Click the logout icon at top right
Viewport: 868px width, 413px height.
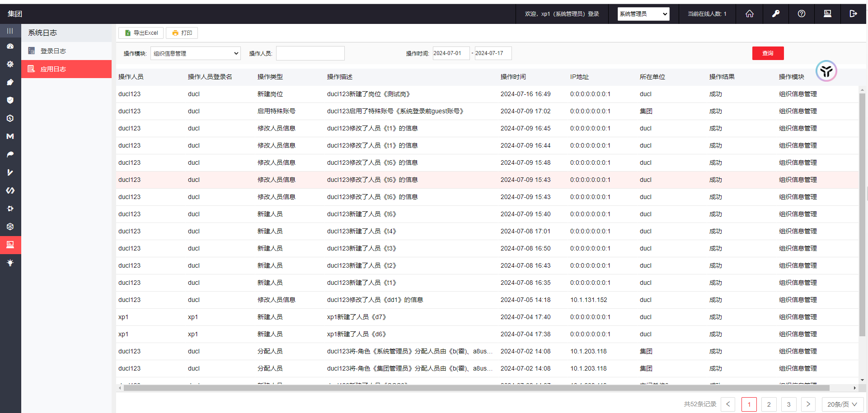853,14
